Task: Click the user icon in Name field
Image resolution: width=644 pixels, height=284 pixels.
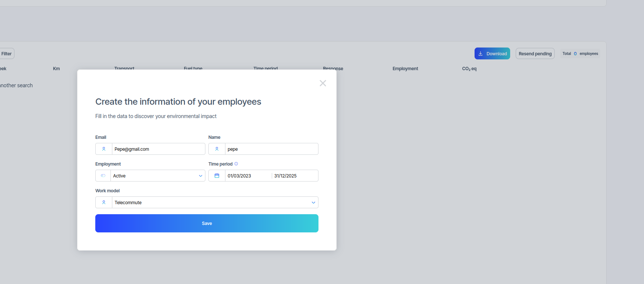Action: [217, 149]
